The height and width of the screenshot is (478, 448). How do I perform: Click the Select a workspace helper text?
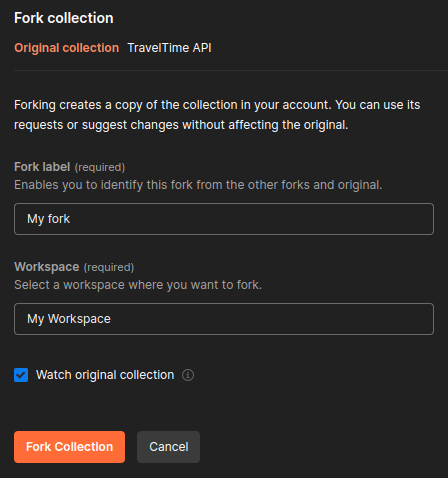pos(138,285)
